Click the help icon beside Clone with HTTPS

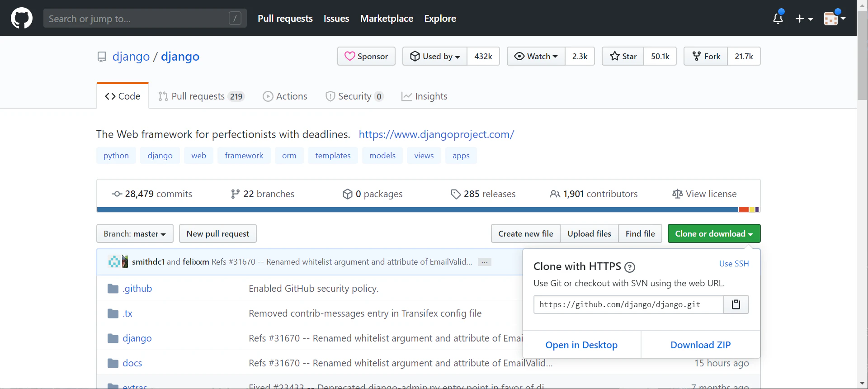pos(629,267)
